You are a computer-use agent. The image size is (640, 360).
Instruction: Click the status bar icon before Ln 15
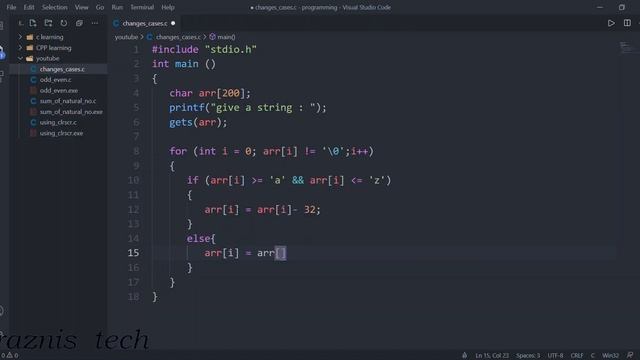click(464, 356)
